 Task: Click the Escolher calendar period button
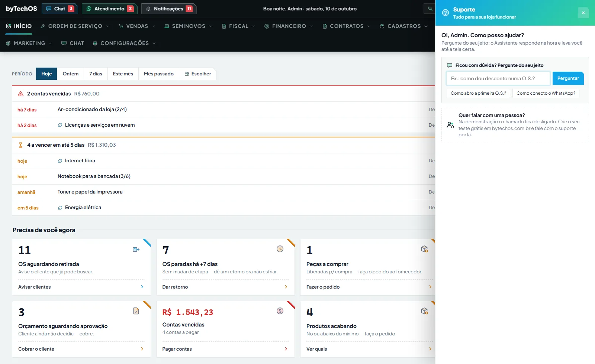[198, 74]
